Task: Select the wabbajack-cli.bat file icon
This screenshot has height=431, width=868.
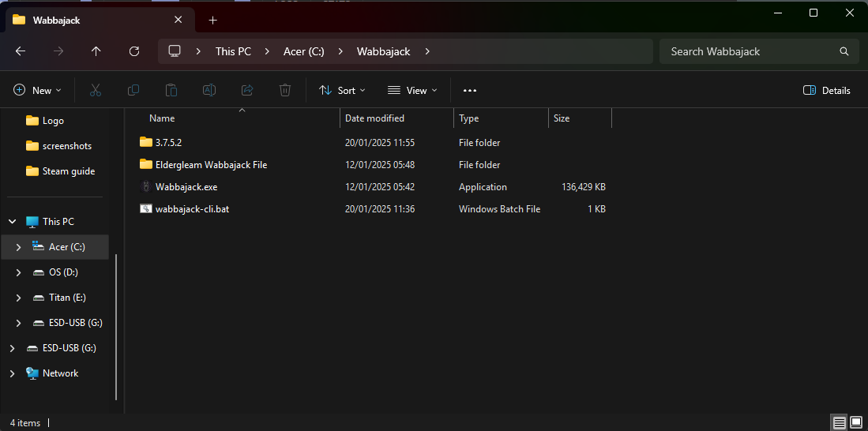Action: coord(145,209)
